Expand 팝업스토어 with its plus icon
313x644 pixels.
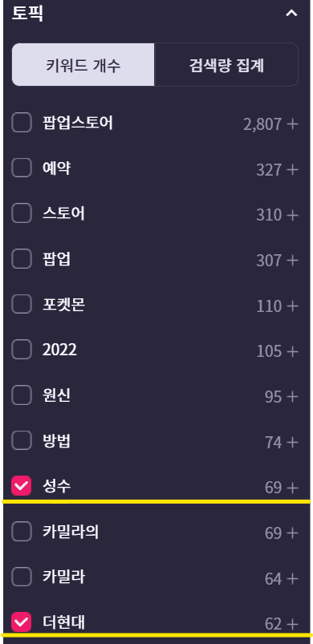point(292,124)
